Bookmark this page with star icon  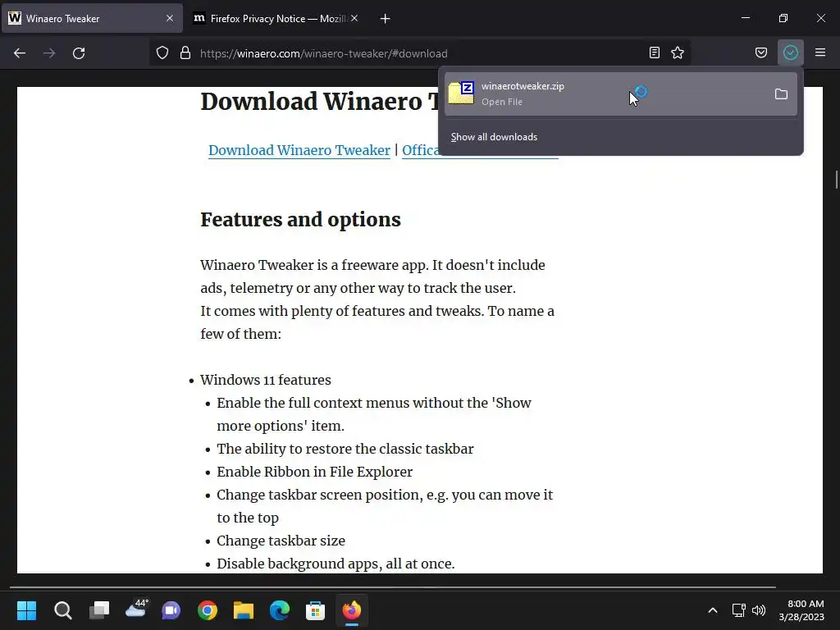coord(678,53)
